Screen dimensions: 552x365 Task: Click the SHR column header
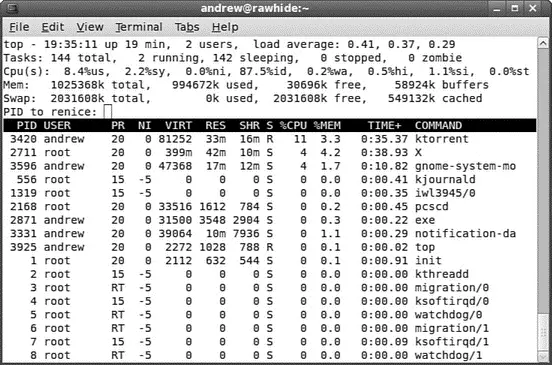pos(249,126)
